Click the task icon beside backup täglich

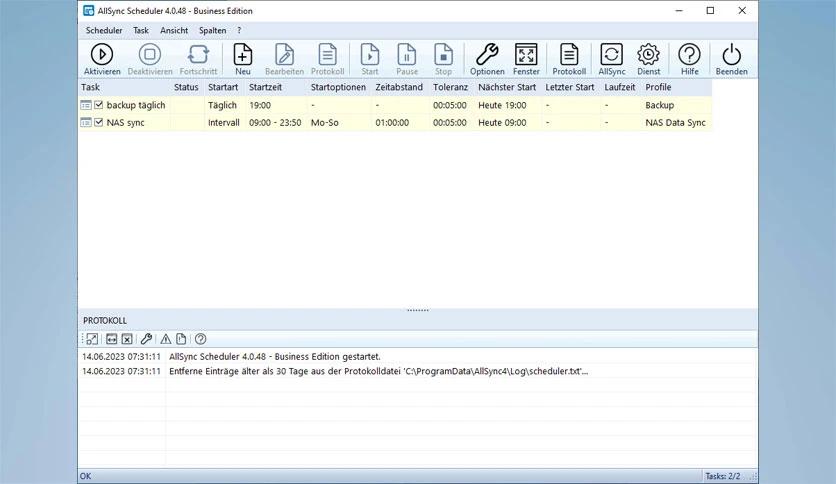(x=86, y=106)
